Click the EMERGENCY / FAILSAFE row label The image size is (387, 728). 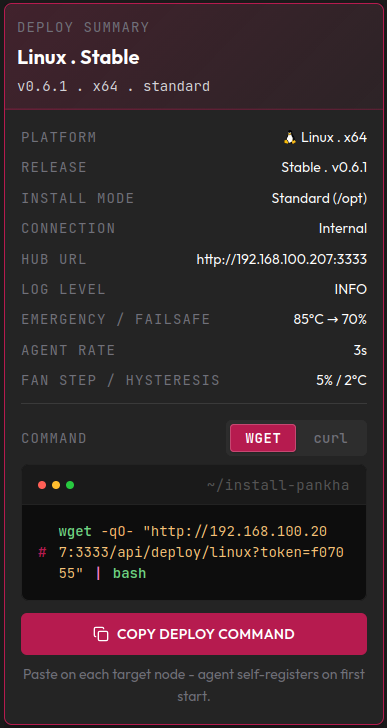[116, 319]
